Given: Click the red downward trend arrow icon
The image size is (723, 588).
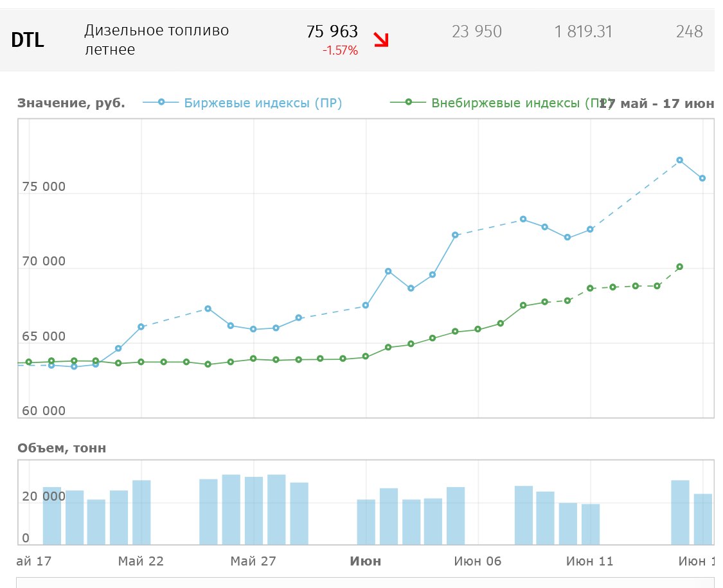Looking at the screenshot, I should pyautogui.click(x=381, y=40).
